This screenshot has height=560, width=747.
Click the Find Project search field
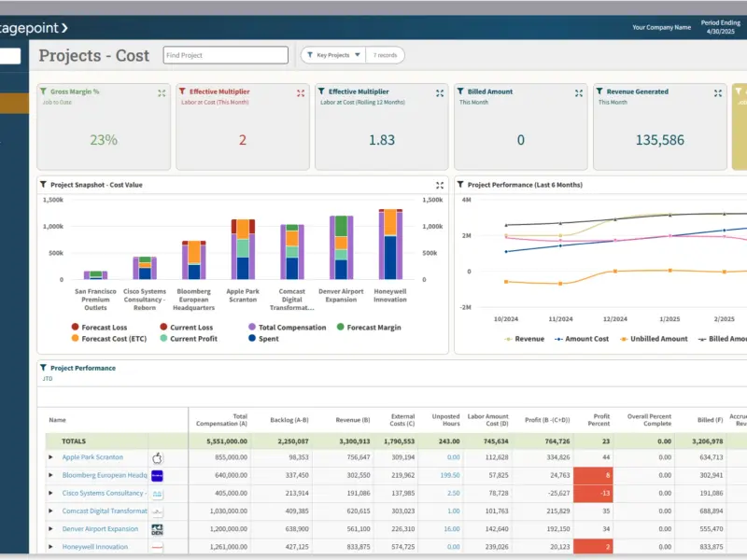tap(225, 55)
